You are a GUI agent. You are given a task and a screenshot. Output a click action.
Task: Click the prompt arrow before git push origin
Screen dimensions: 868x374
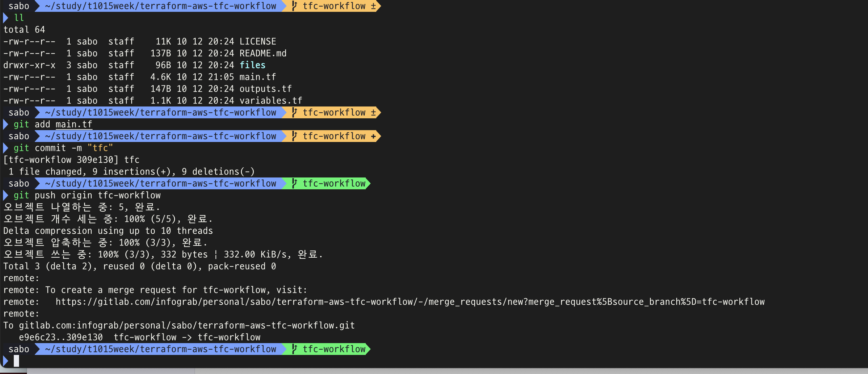coord(5,195)
